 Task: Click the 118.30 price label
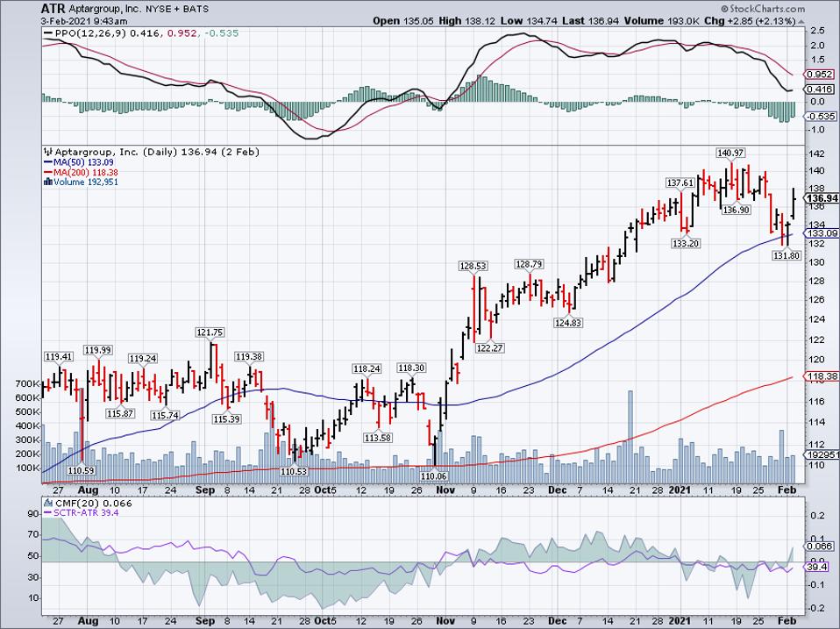pos(411,368)
